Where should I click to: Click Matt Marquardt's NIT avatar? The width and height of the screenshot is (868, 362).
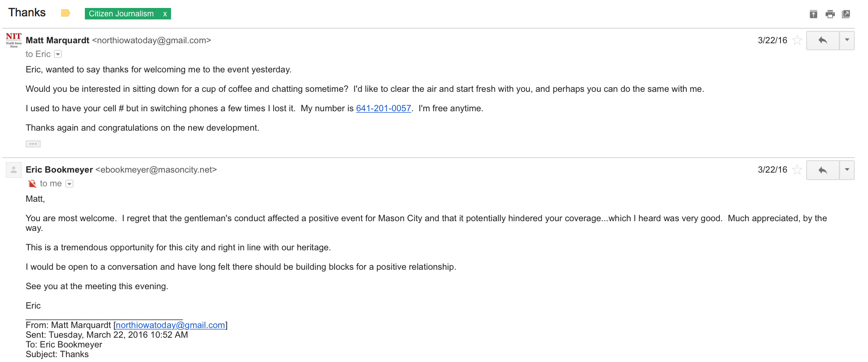click(14, 40)
